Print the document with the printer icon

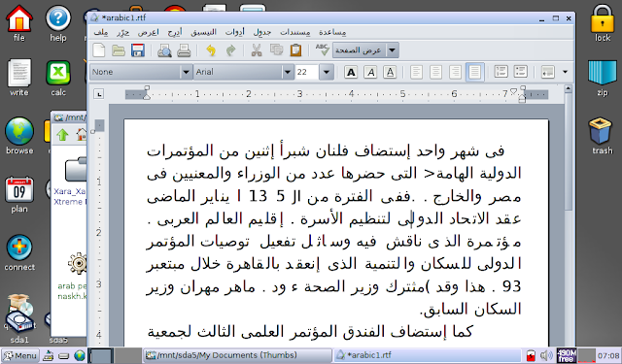(184, 50)
